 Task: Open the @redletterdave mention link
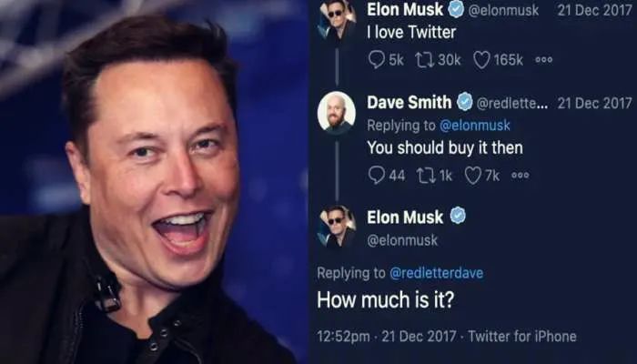tap(436, 273)
